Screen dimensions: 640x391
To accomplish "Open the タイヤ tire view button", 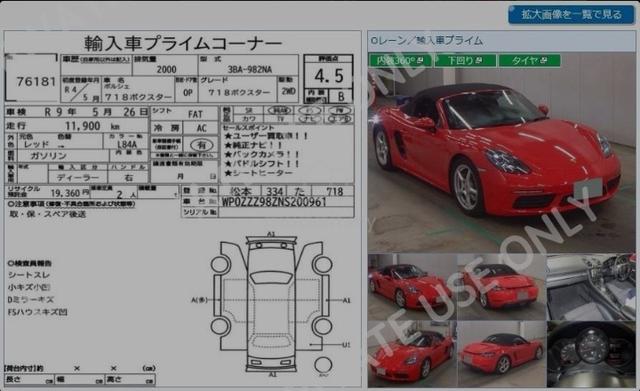I will click(529, 61).
